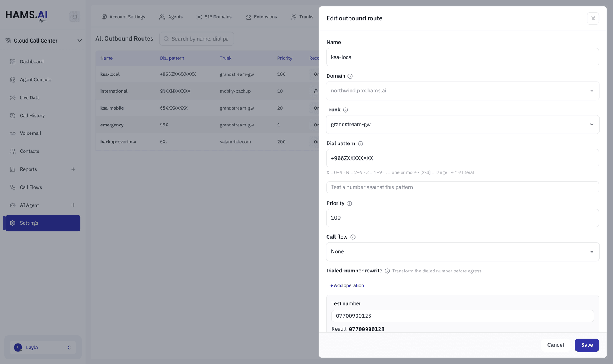Click the mobily-backup trunk cell
This screenshot has height=364, width=613.
click(235, 91)
